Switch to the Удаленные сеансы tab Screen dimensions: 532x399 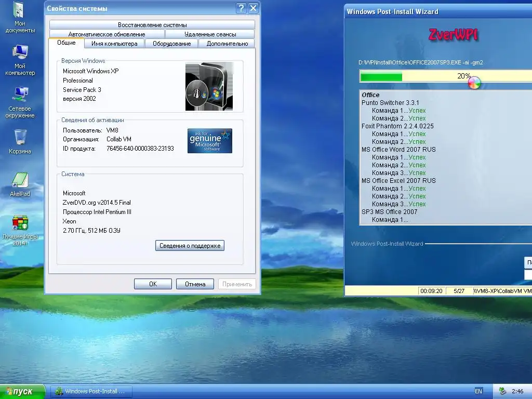[x=210, y=34]
